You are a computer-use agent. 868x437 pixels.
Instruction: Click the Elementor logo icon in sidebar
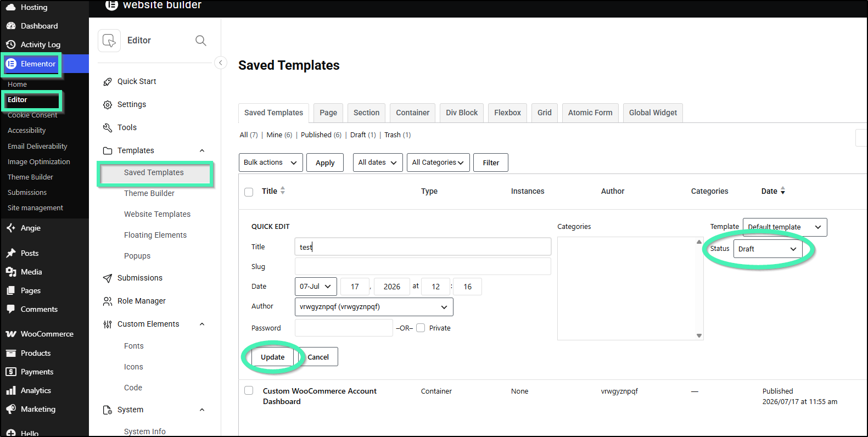11,64
